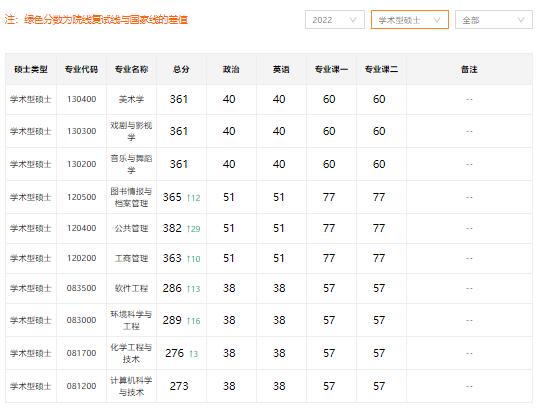
Task: Select the 美术学 row major name
Action: [x=131, y=100]
